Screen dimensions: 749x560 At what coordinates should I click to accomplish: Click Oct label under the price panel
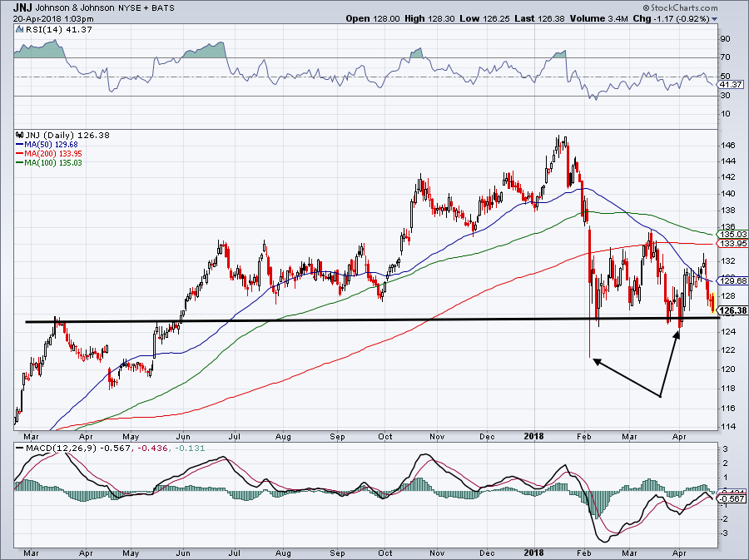[x=385, y=436]
